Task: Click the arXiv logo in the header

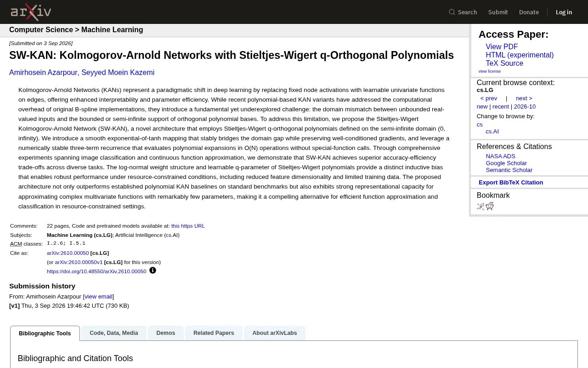Action: coord(31,12)
